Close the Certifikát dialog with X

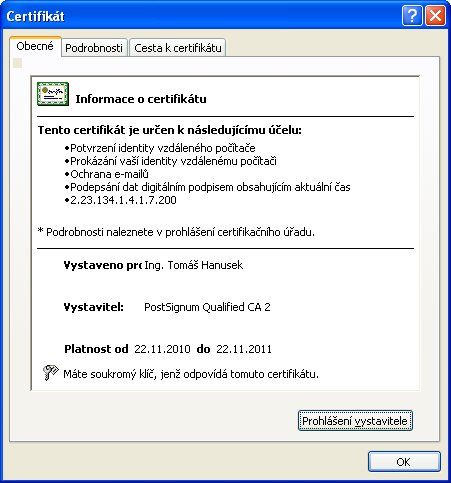[x=435, y=15]
